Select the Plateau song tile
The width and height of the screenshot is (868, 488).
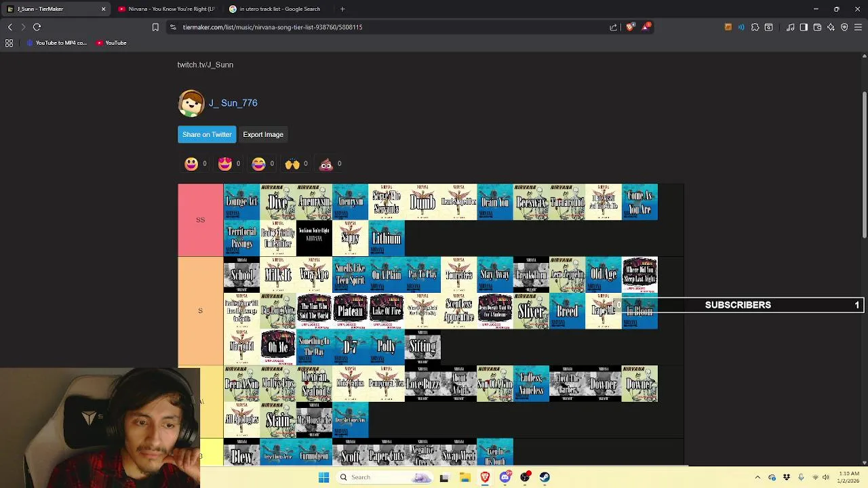[x=350, y=311]
